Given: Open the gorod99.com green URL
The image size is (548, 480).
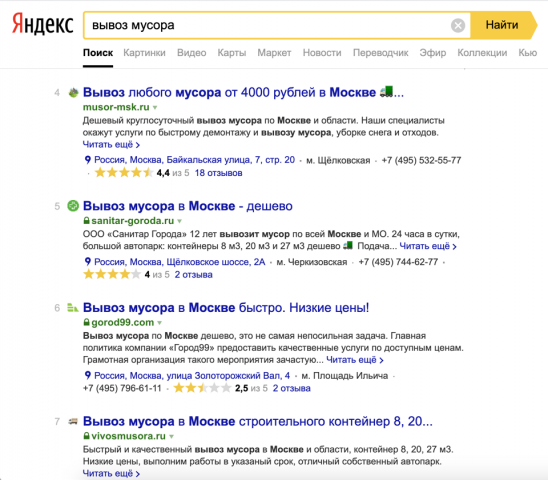Looking at the screenshot, I should 123,322.
